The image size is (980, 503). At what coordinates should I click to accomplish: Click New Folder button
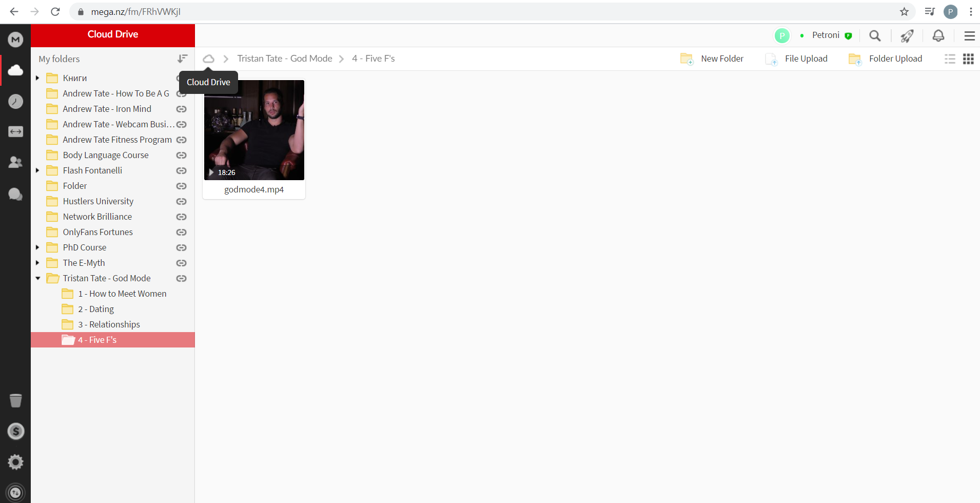712,59
